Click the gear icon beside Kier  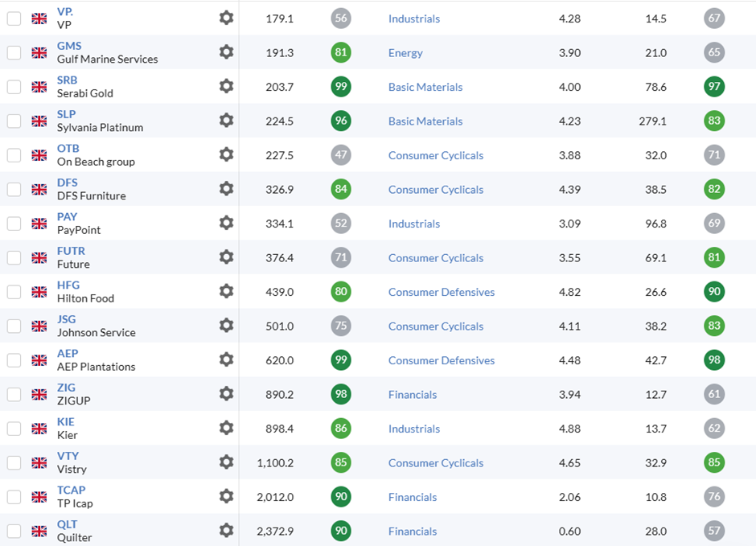click(226, 429)
